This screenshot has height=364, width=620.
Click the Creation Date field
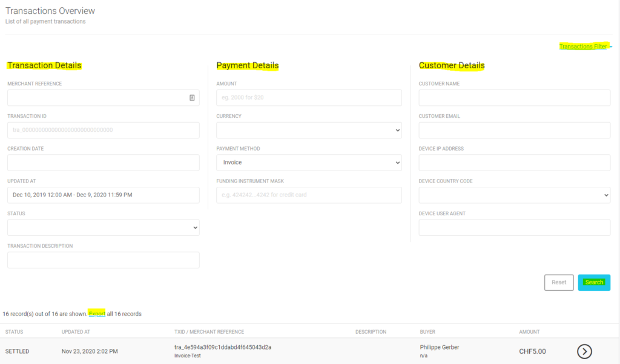(103, 163)
